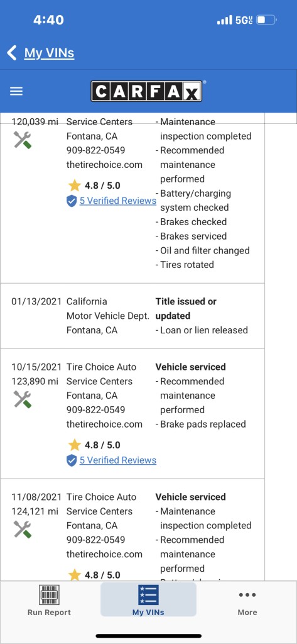Tap the battery icon in status bar
This screenshot has width=297, height=644.
(267, 19)
